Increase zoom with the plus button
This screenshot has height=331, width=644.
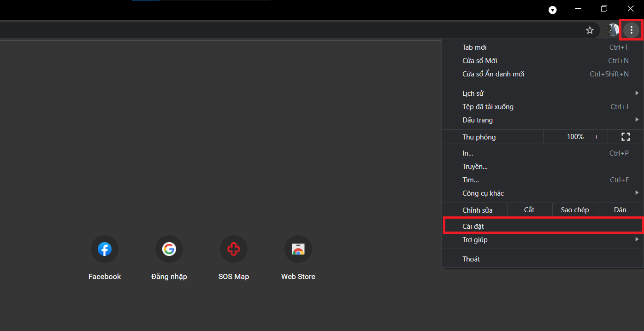[x=596, y=137]
